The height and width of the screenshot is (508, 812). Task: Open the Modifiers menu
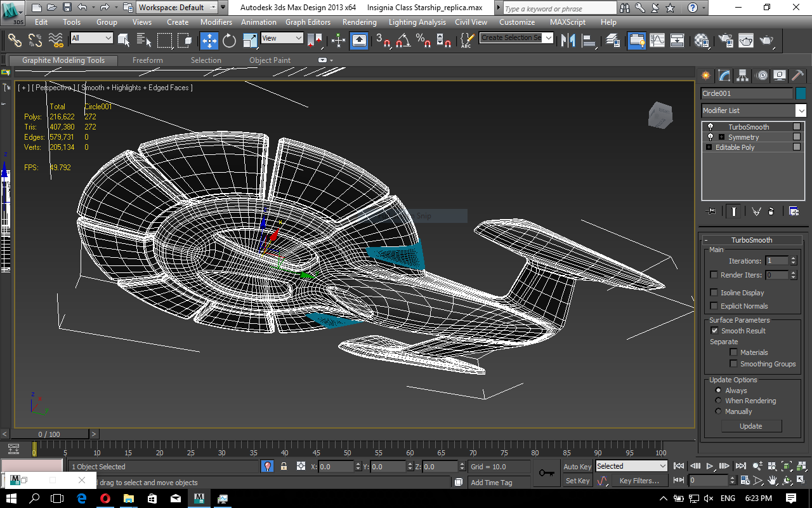pos(216,22)
